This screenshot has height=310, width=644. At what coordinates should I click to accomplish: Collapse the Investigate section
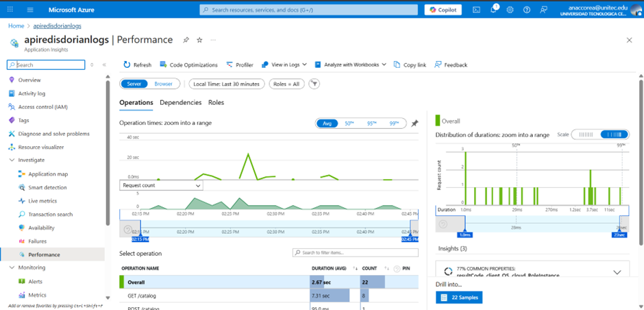12,160
